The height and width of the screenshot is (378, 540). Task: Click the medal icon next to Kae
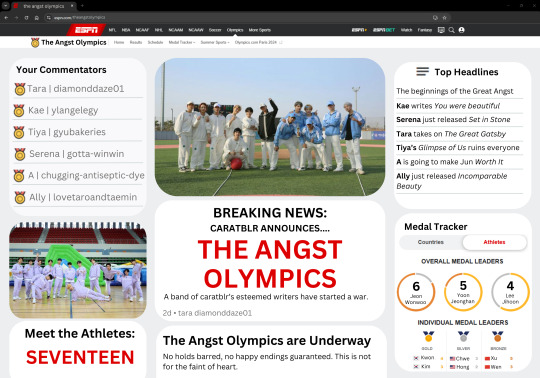[x=19, y=111]
